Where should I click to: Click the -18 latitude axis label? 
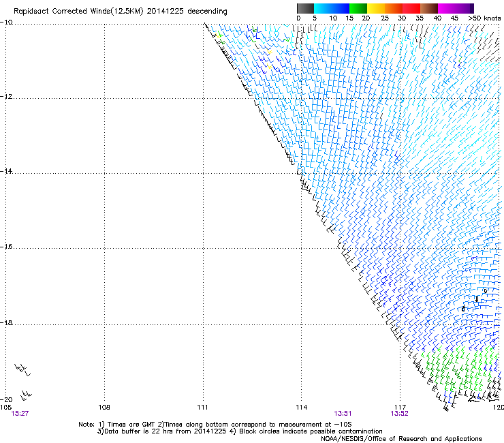[6, 322]
